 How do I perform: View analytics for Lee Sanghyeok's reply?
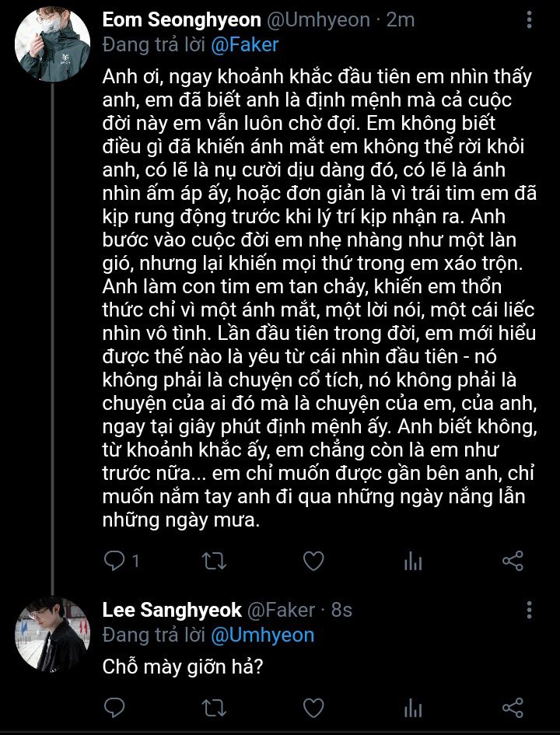click(x=413, y=708)
